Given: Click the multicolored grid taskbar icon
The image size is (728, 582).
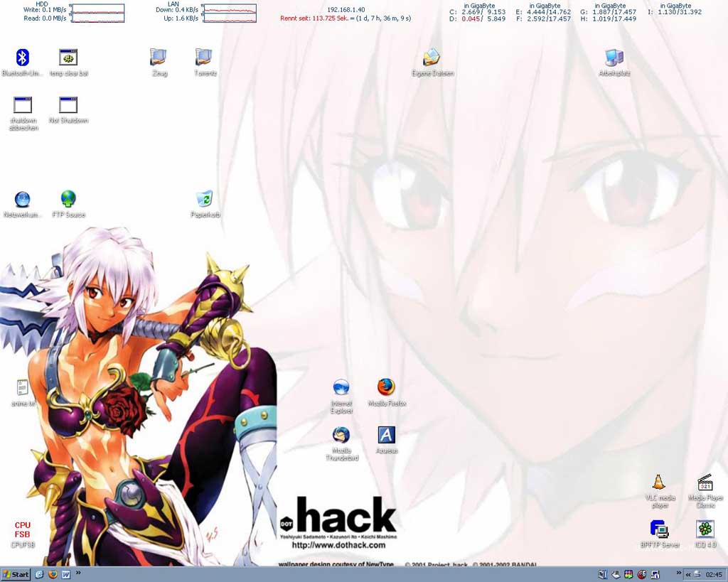Looking at the screenshot, I should (628, 575).
